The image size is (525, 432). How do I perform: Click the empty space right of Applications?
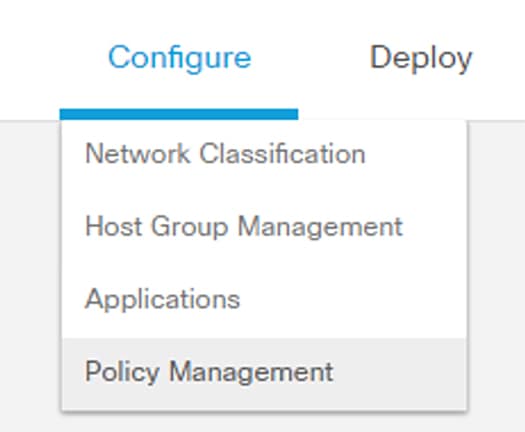352,299
